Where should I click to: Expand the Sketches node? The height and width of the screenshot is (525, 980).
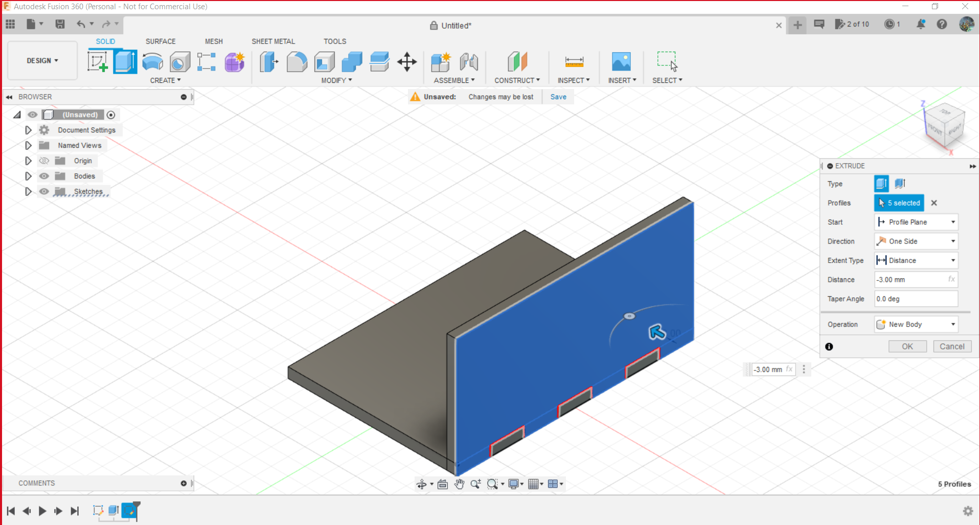coord(28,191)
